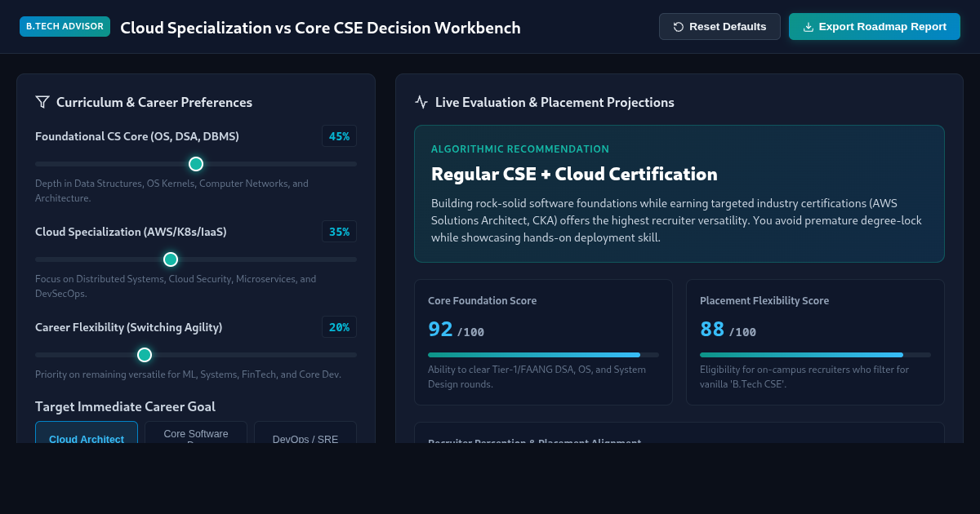This screenshot has width=980, height=514.
Task: Click the ALGORITHMIC RECOMMENDATION label
Action: coord(520,149)
